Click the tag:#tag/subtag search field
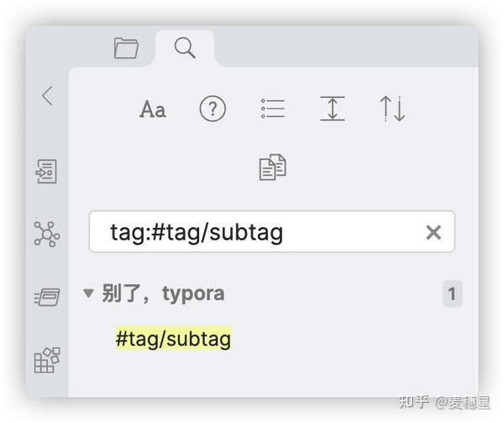Image resolution: width=504 pixels, height=423 pixels. coord(252,232)
